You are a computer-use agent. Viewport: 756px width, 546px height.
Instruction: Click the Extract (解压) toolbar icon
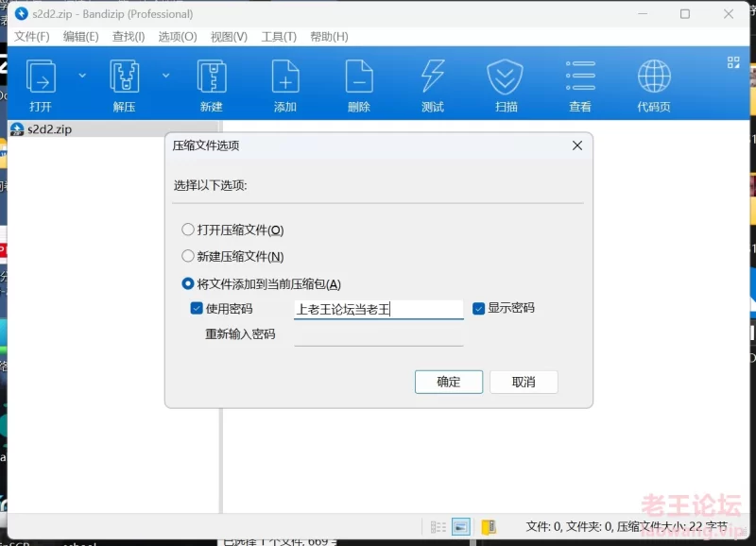click(125, 77)
